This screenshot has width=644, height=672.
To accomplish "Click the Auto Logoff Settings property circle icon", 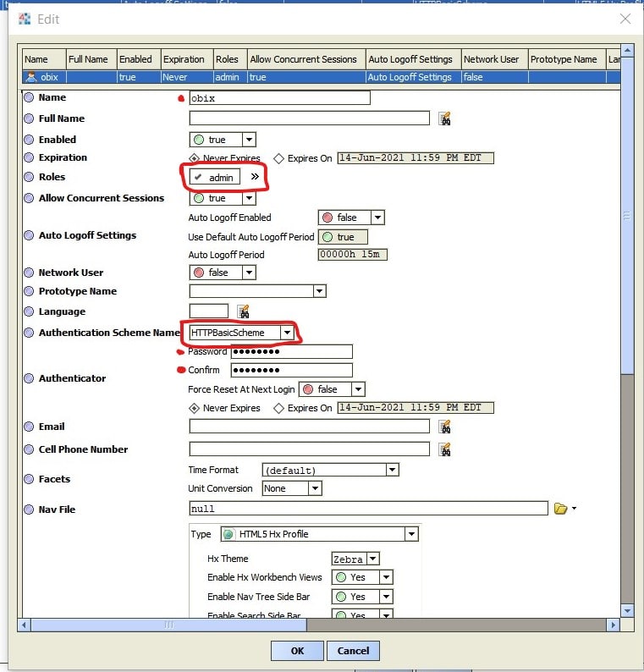I will point(29,235).
